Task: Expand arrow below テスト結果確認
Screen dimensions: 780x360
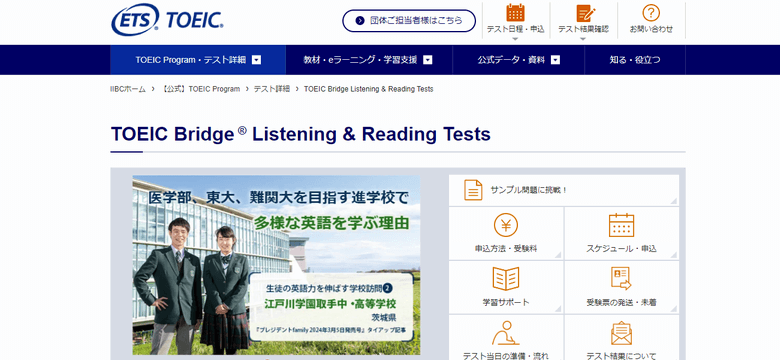Action: click(583, 39)
